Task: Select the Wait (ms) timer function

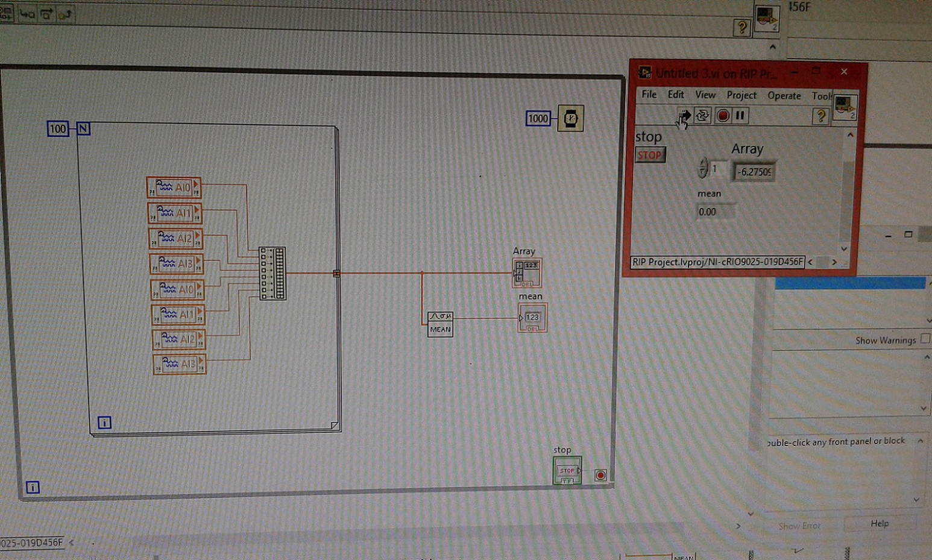Action: point(570,118)
